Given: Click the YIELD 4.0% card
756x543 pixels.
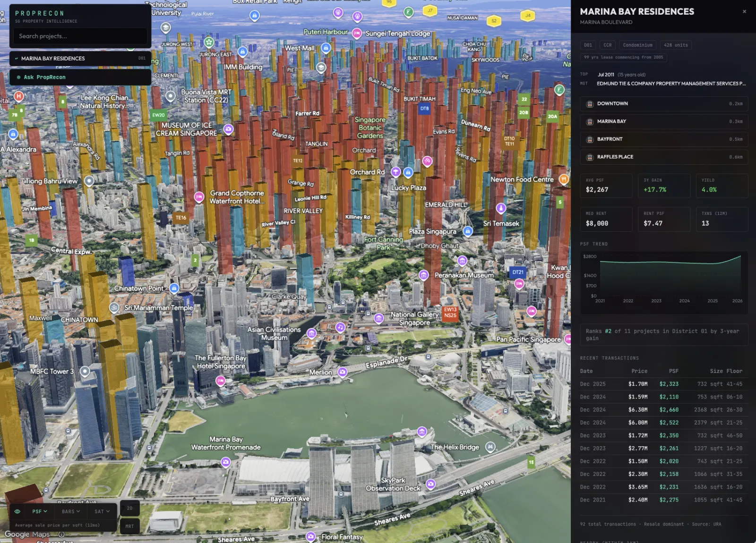Looking at the screenshot, I should click(722, 186).
